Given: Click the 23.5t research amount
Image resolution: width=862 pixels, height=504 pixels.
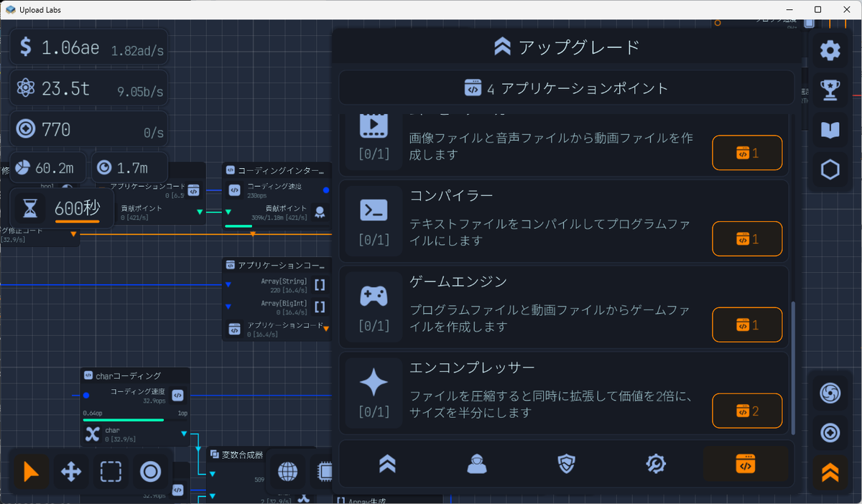Looking at the screenshot, I should pos(66,89).
